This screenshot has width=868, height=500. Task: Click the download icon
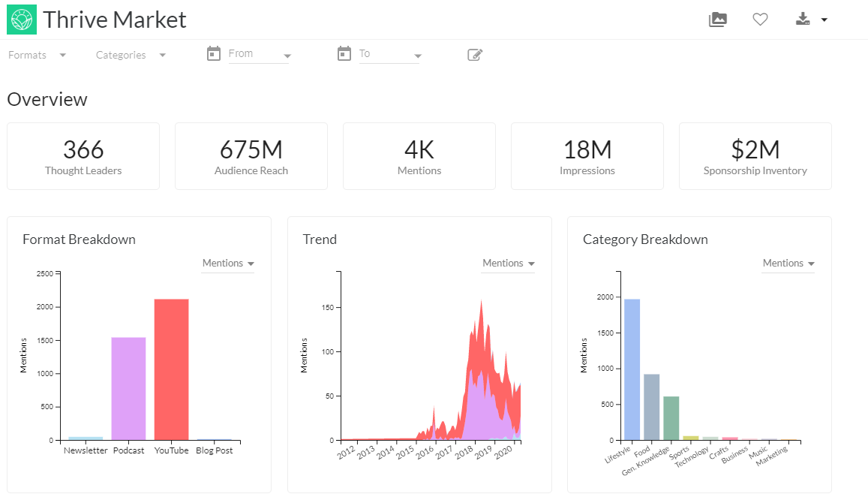coord(803,20)
